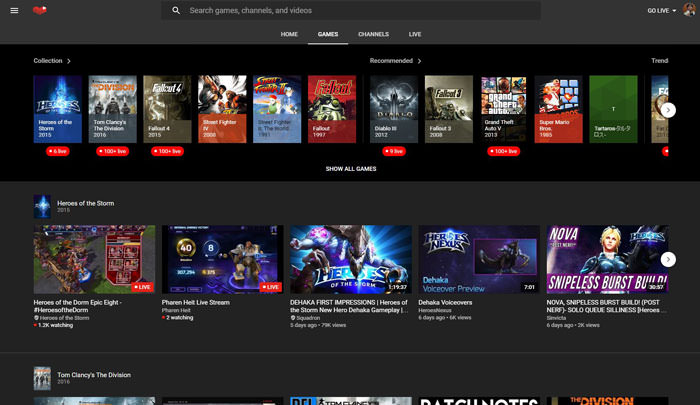The width and height of the screenshot is (700, 405).
Task: Open the Fallout 4 game cover
Action: [167, 108]
